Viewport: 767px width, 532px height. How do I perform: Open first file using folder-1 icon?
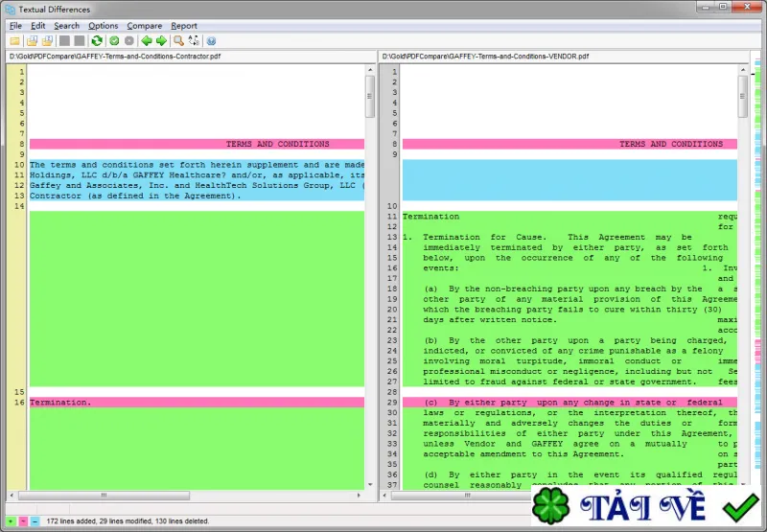32,41
